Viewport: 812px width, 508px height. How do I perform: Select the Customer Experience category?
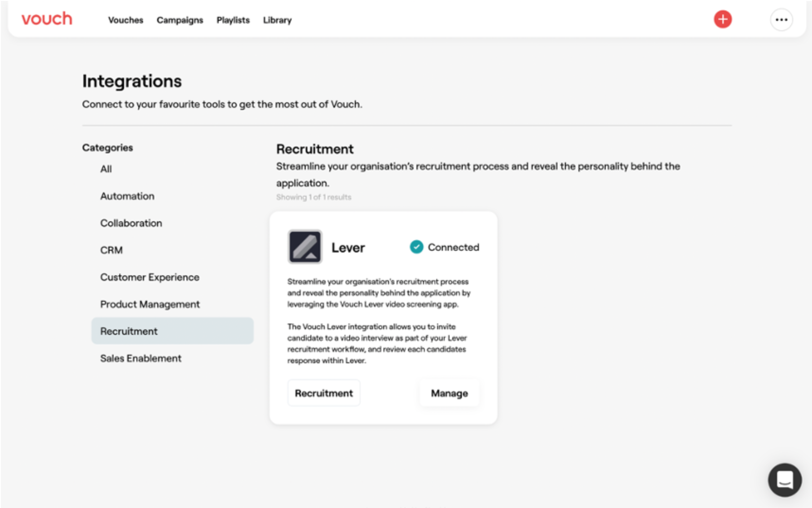pyautogui.click(x=150, y=277)
